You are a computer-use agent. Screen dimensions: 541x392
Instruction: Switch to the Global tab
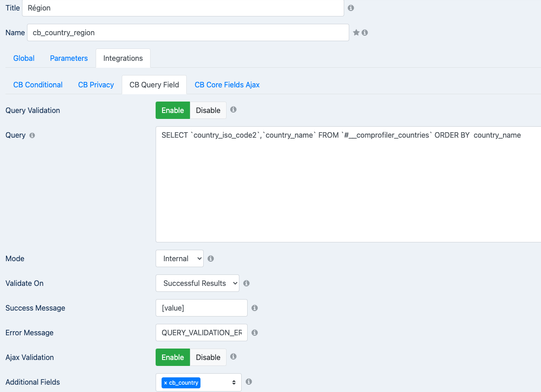coord(24,58)
